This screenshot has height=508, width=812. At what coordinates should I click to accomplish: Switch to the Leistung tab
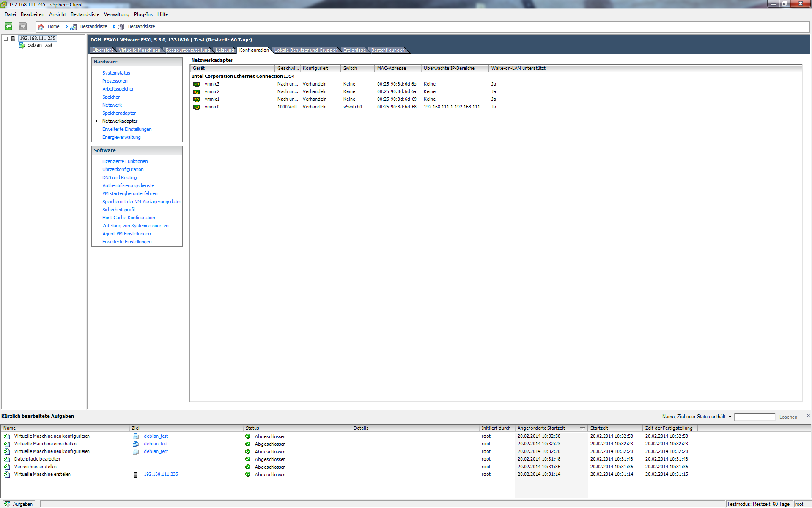coord(225,50)
